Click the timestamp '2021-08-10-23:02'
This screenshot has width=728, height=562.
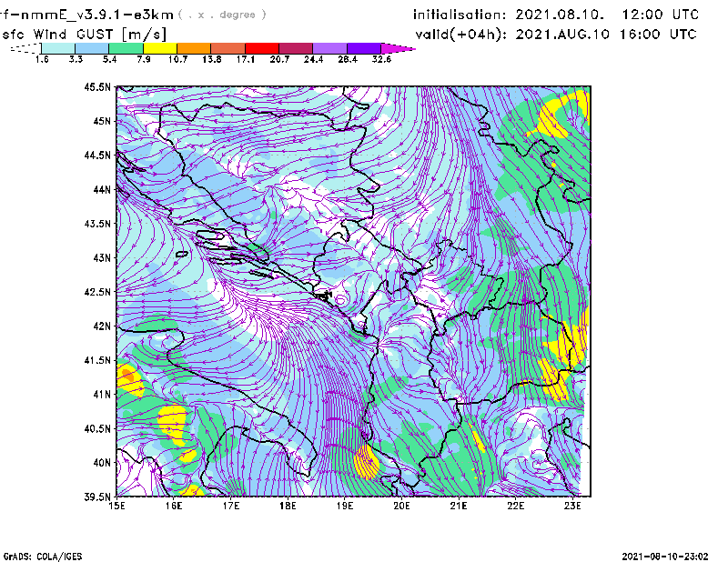point(665,556)
